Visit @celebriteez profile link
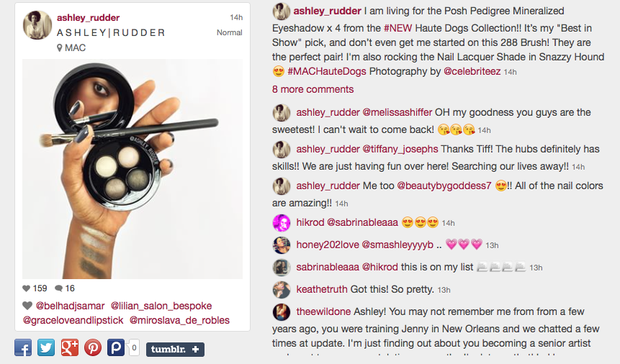The image size is (620, 364). 472,71
